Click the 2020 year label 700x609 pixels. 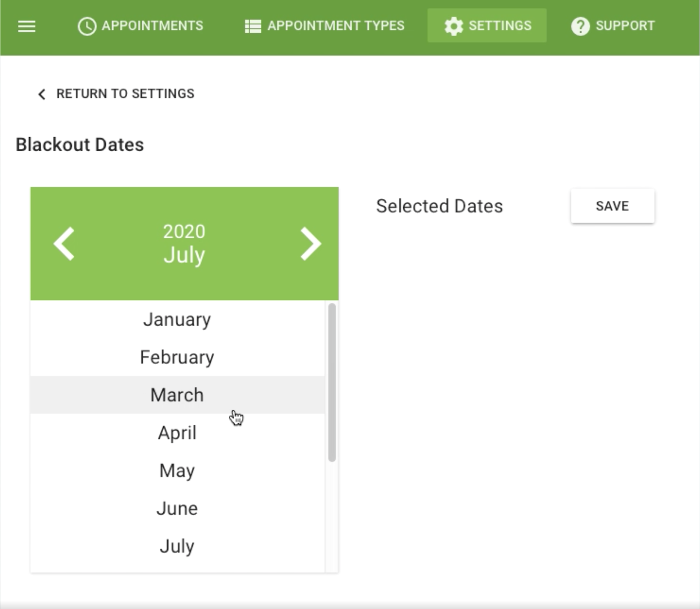(x=184, y=231)
